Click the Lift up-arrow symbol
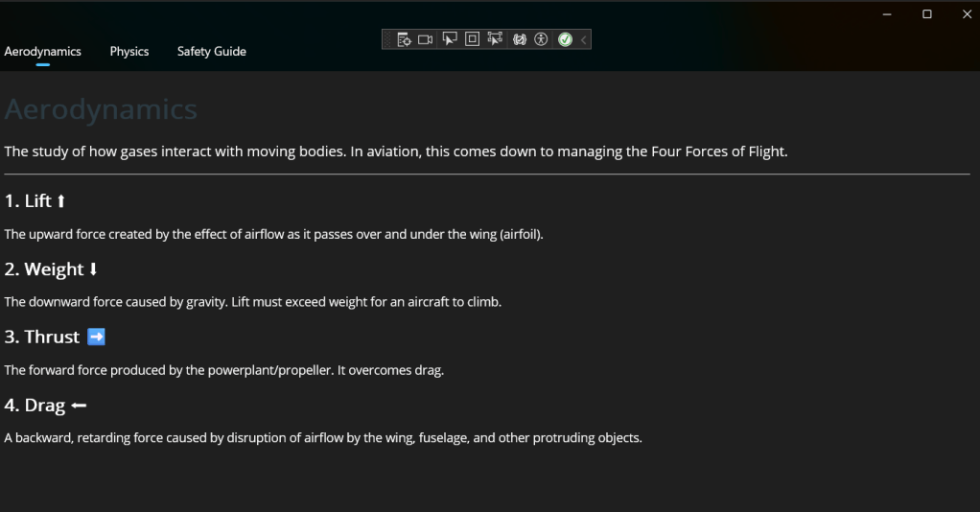This screenshot has width=980, height=512. 61,201
